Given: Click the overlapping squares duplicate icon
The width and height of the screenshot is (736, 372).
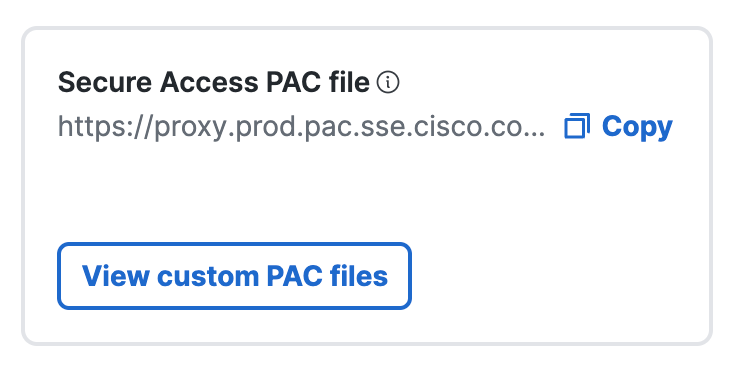Looking at the screenshot, I should [x=577, y=126].
